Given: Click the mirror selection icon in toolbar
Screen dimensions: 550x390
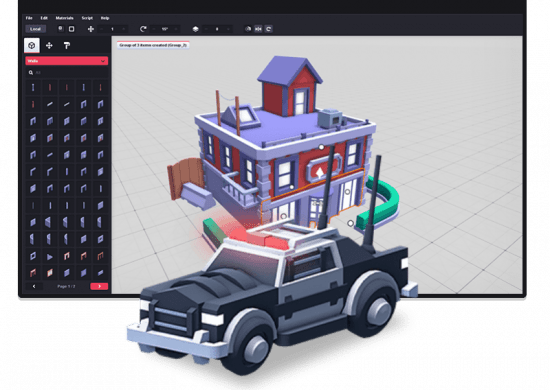Looking at the screenshot, I should [x=258, y=29].
